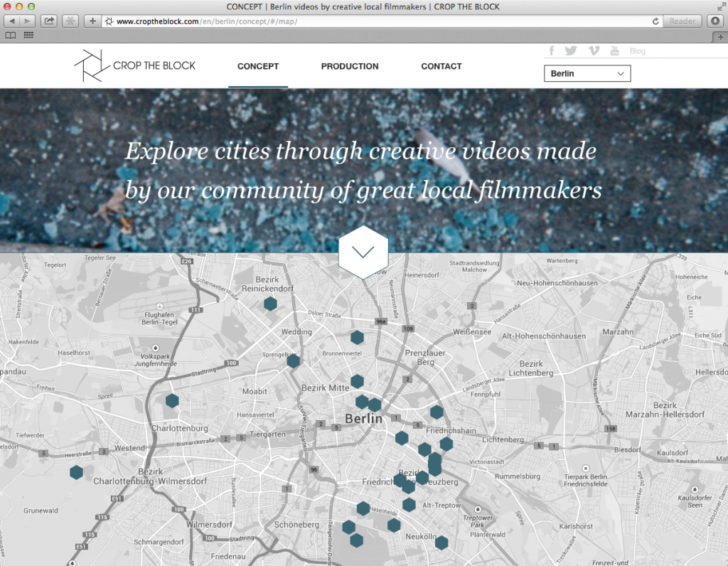Click the 'Moabit' map label
The height and width of the screenshot is (566, 728).
click(x=255, y=391)
